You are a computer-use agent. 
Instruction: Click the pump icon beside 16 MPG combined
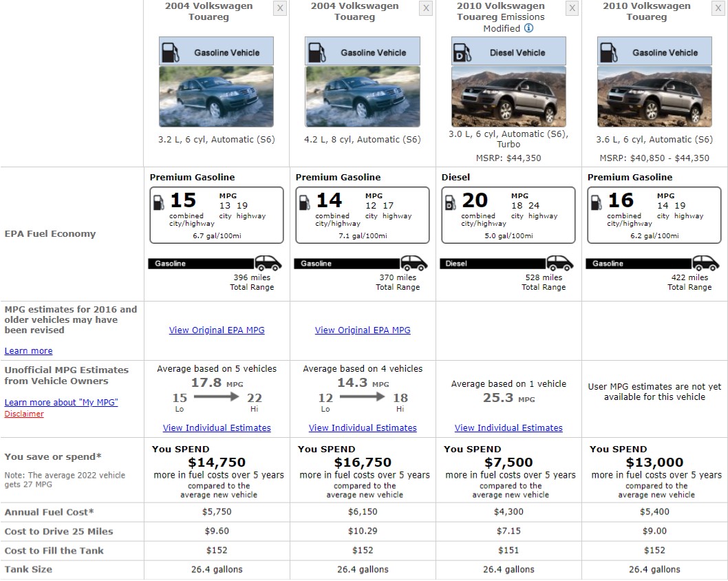(x=596, y=202)
